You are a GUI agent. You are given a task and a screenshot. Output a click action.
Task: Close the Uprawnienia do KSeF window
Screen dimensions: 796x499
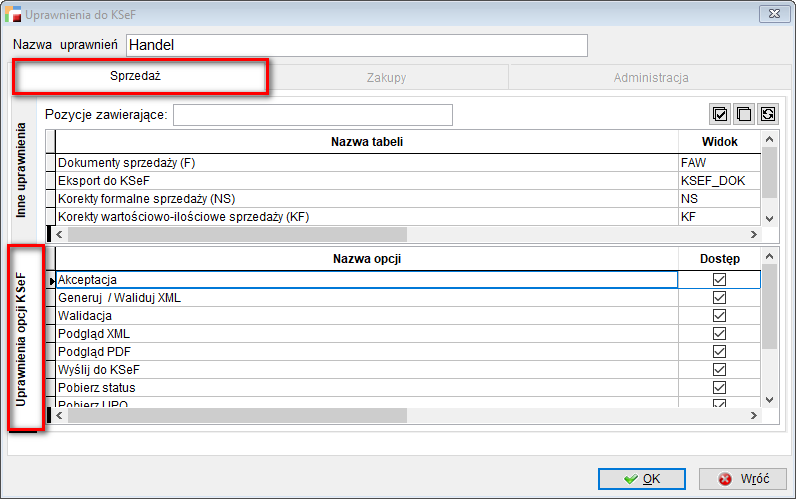(770, 14)
